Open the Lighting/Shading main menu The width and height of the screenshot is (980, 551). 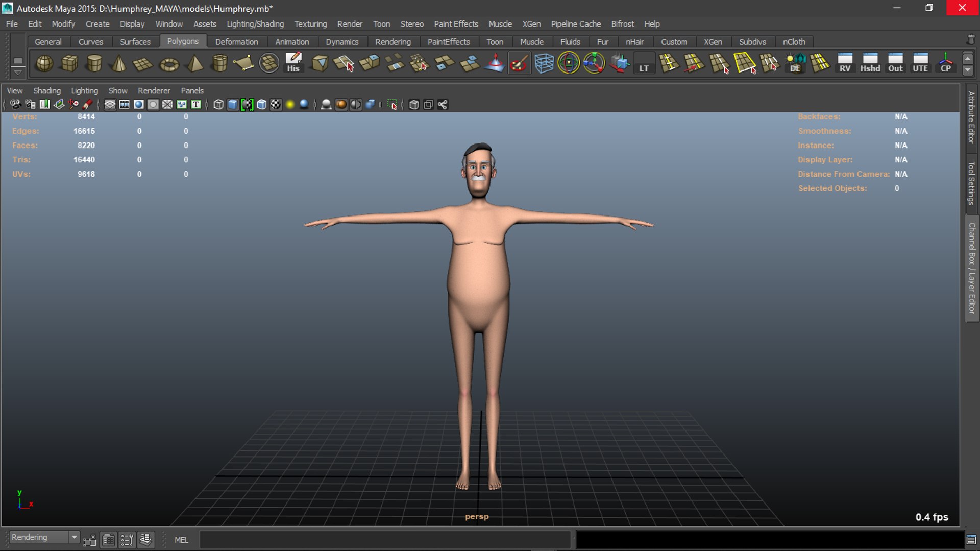coord(255,24)
